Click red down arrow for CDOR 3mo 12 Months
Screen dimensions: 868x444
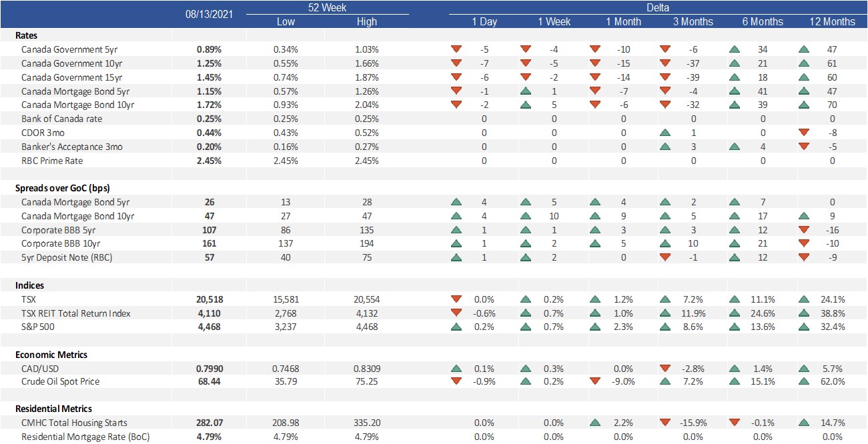coord(803,133)
